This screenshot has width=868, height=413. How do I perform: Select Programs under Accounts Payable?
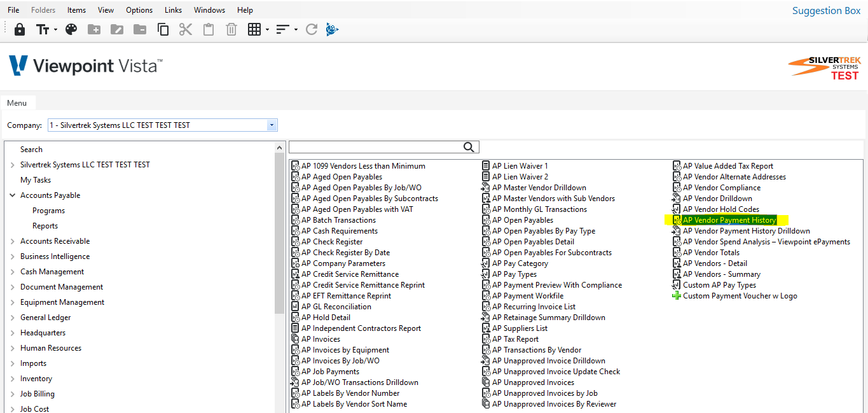point(49,211)
